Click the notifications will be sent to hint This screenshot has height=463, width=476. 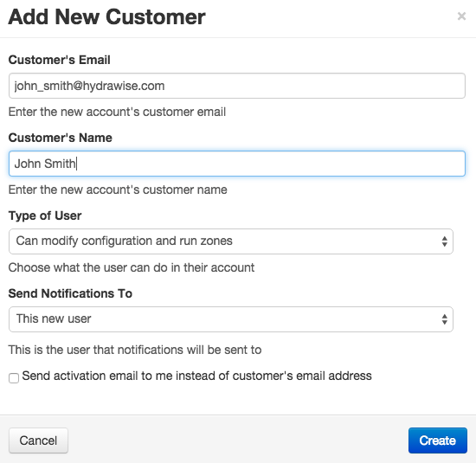point(135,350)
